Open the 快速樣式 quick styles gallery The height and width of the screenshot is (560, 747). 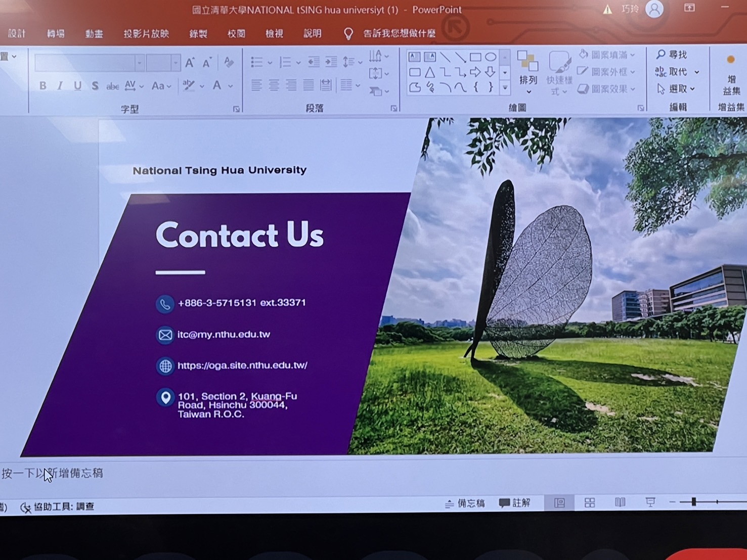[558, 73]
